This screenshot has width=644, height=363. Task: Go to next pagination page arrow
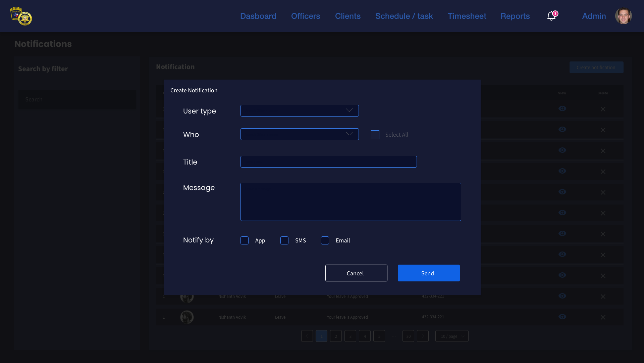coord(423,336)
